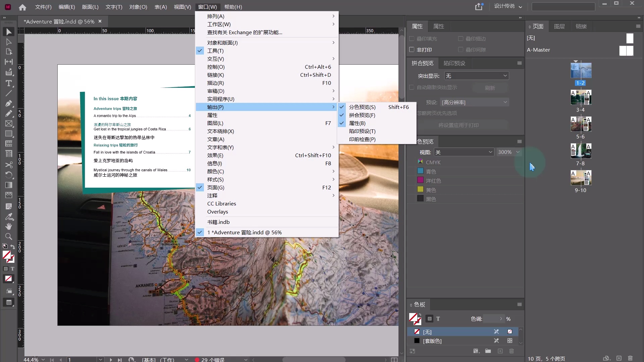Viewport: 644px width, 362px height.
Task: Select 分色预览(S) from the 输出 submenu
Action: click(x=362, y=107)
